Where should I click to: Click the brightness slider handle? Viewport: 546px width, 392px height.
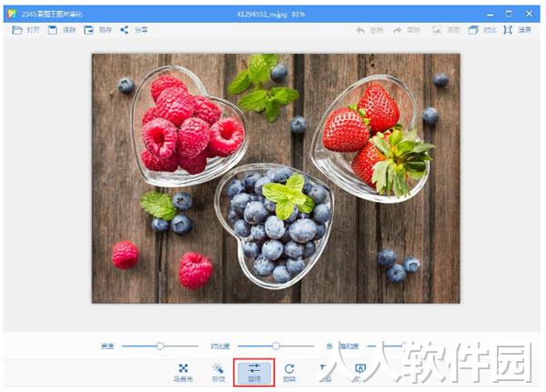tap(160, 346)
